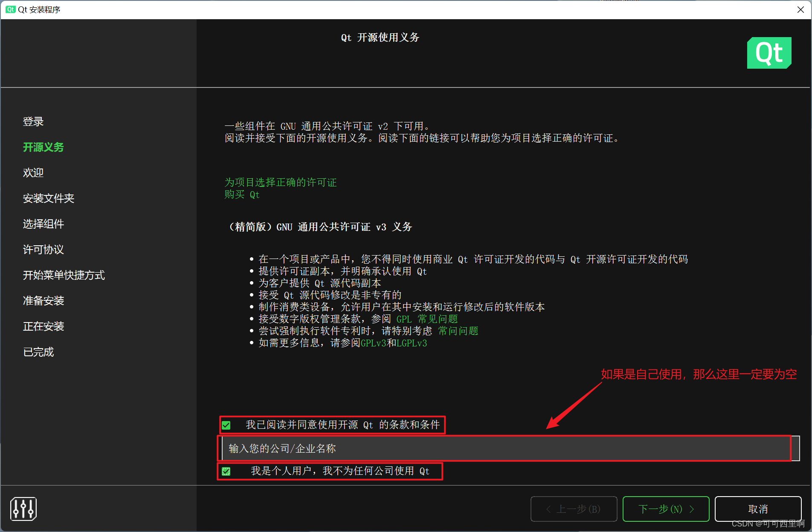
Task: Toggle the individual user checkbox
Action: tap(226, 471)
